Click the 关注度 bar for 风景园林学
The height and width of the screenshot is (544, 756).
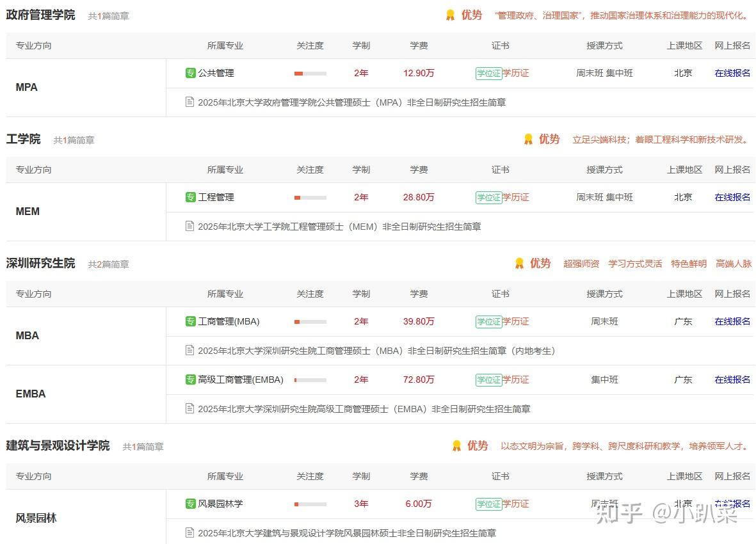pos(310,504)
